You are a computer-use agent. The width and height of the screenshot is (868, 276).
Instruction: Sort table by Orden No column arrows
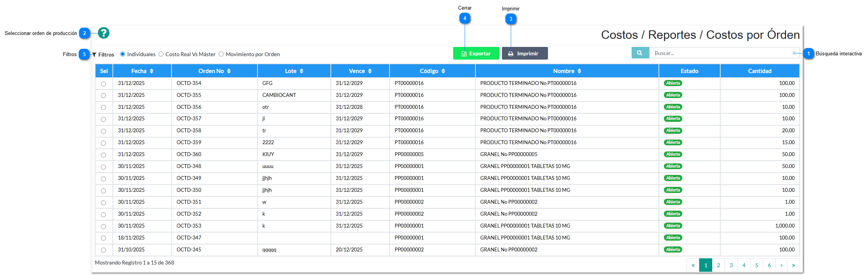click(229, 71)
